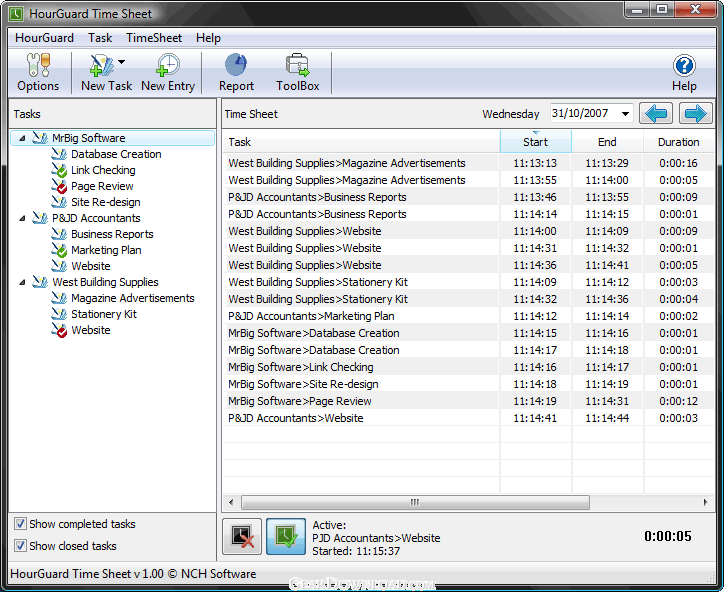Click the MrBig Software task icon

coord(40,138)
